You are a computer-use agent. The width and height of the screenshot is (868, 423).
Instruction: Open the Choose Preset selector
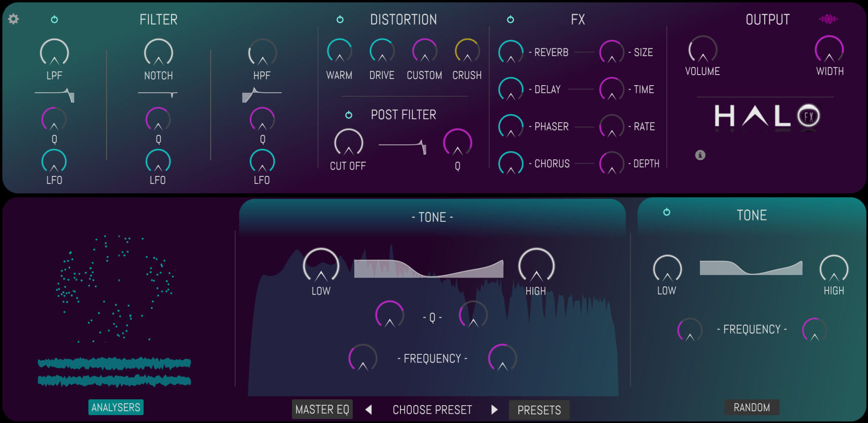(432, 410)
